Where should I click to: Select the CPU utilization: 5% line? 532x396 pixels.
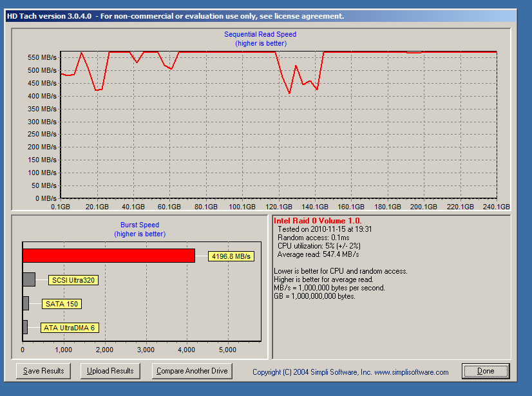pyautogui.click(x=319, y=246)
